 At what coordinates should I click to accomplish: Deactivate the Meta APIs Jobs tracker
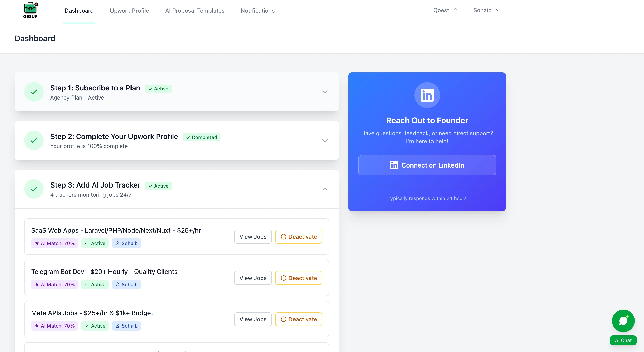299,319
